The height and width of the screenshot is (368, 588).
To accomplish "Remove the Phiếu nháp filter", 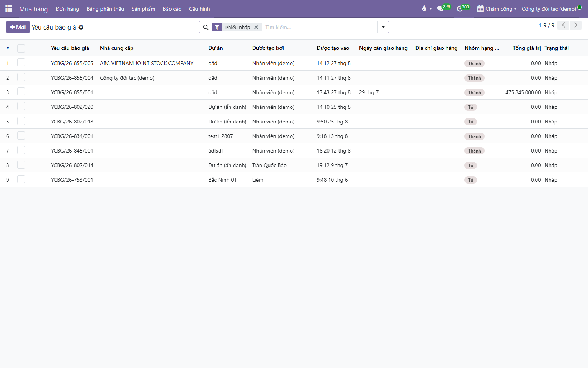I will point(256,27).
